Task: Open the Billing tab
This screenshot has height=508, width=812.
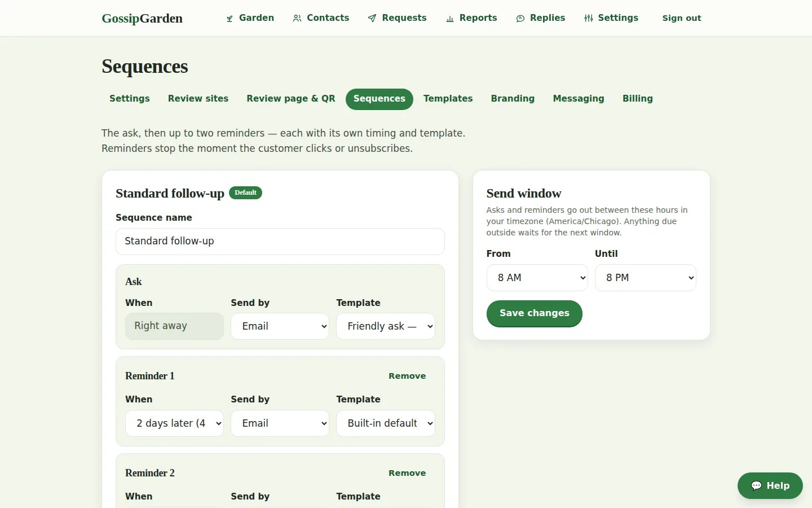Action: (638, 99)
